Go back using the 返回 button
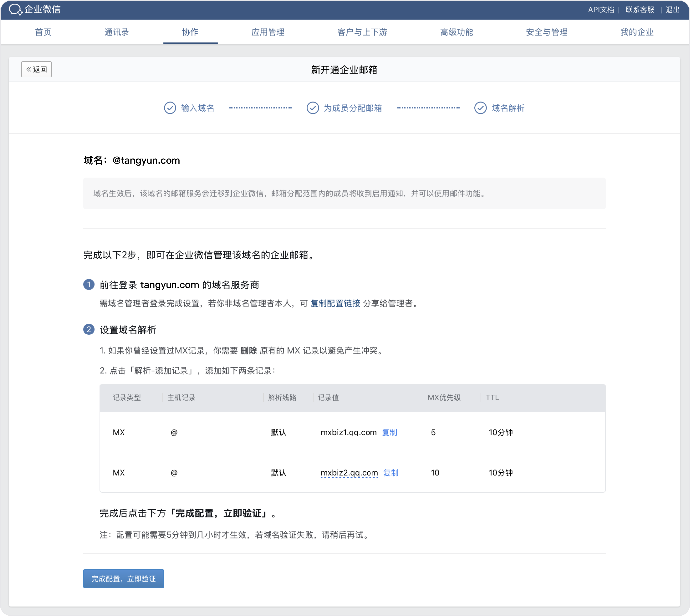Image resolution: width=690 pixels, height=616 pixels. coord(36,70)
